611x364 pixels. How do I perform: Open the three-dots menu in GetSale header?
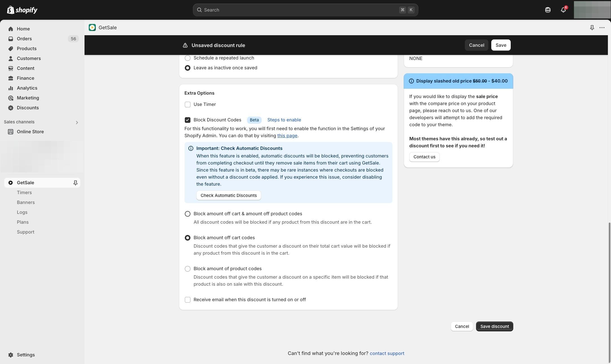click(602, 28)
